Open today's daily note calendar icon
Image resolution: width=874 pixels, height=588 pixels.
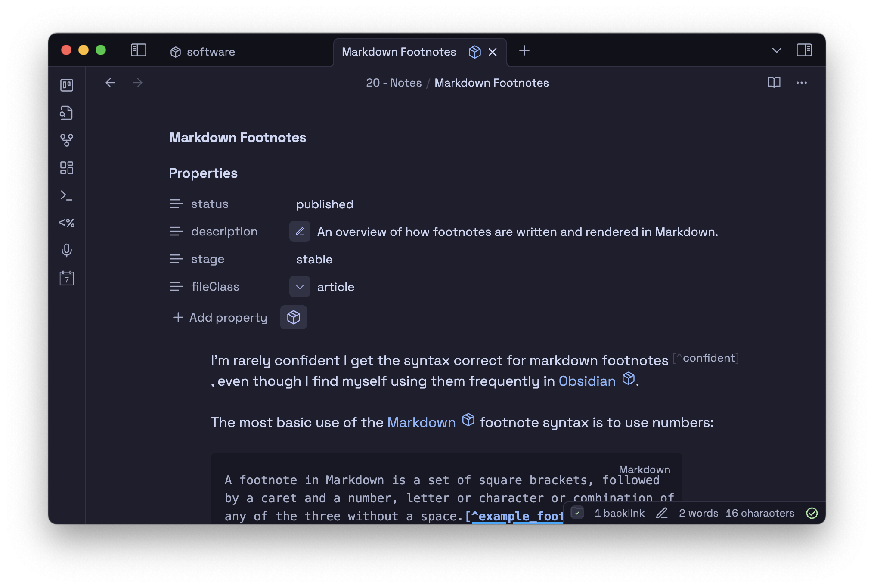(x=67, y=278)
